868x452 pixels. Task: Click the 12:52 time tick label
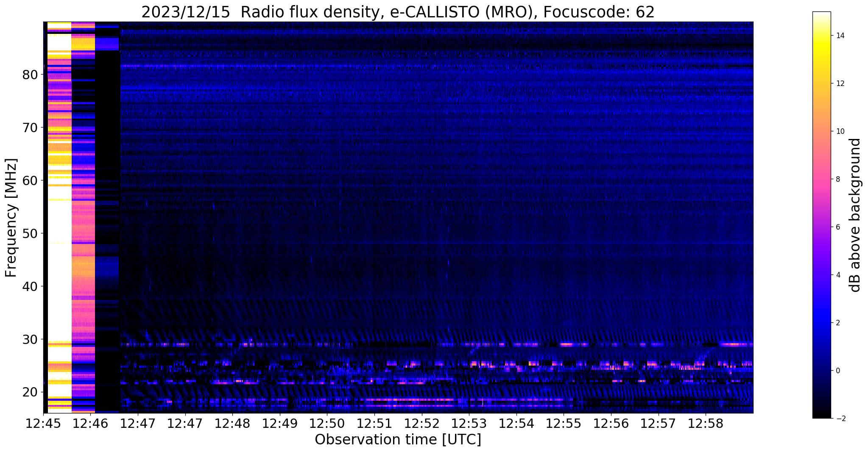[422, 423]
